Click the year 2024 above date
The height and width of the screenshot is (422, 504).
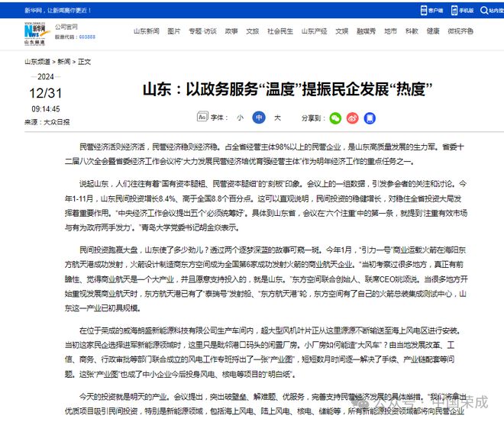46,77
